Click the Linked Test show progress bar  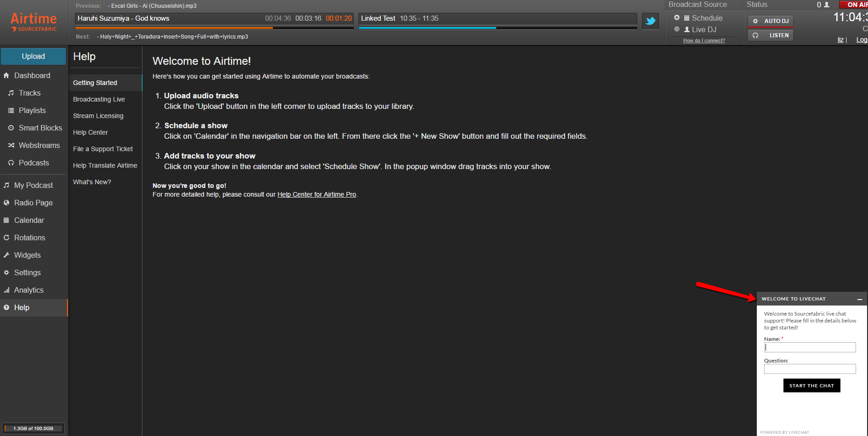tap(497, 28)
